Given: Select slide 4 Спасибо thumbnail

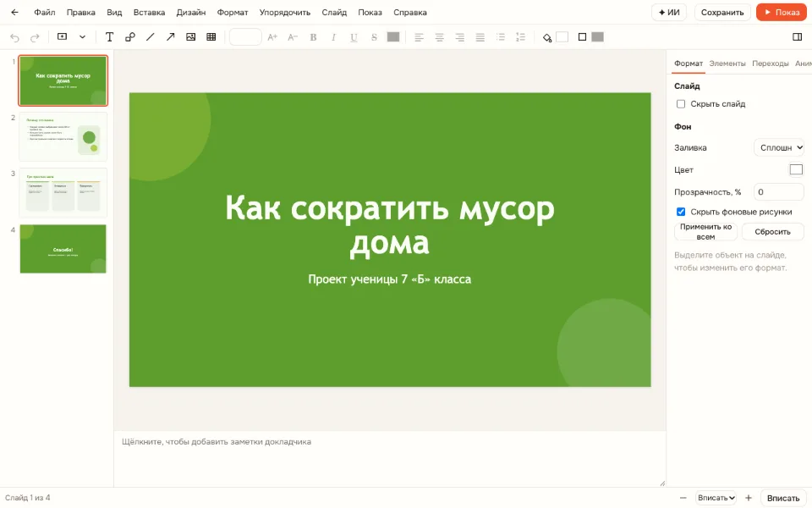Looking at the screenshot, I should [x=63, y=249].
